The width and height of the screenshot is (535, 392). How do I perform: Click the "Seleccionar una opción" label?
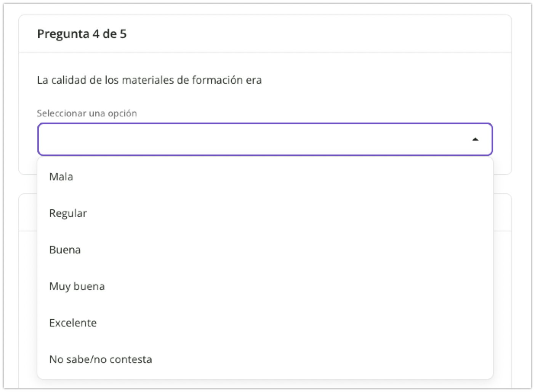click(87, 113)
